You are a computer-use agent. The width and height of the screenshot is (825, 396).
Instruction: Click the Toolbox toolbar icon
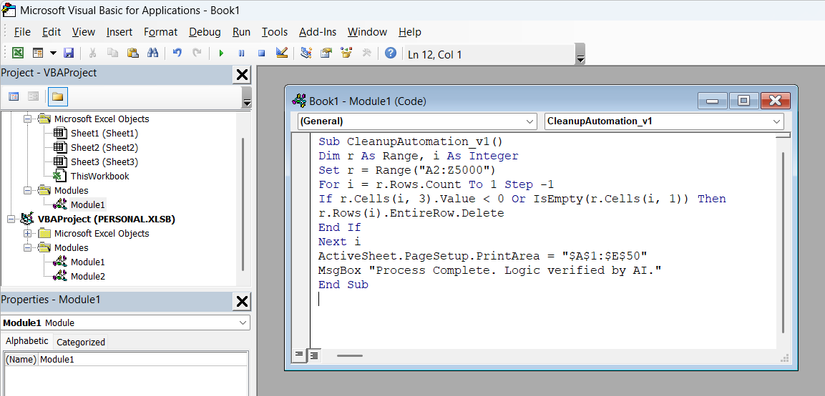[x=367, y=53]
